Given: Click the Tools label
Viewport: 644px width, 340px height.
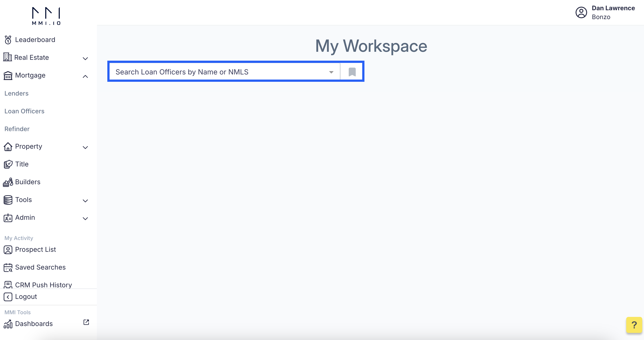Looking at the screenshot, I should [x=24, y=200].
